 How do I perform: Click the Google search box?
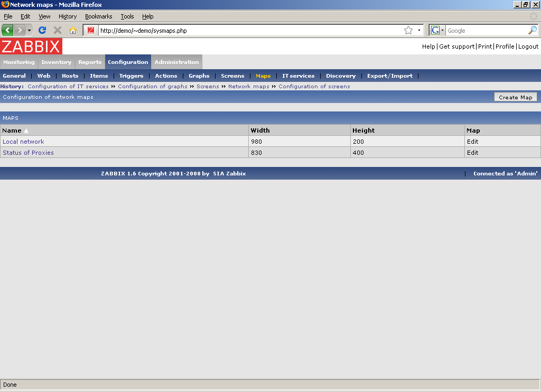487,30
